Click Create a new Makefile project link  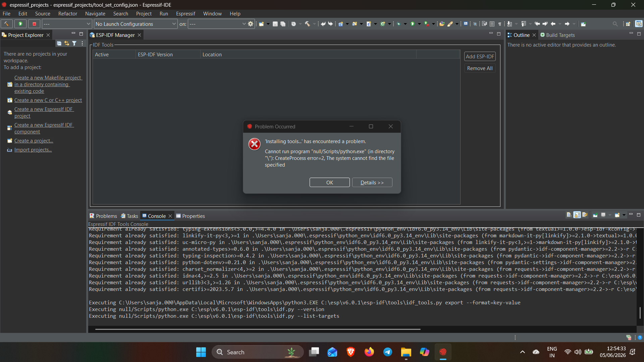pos(48,84)
